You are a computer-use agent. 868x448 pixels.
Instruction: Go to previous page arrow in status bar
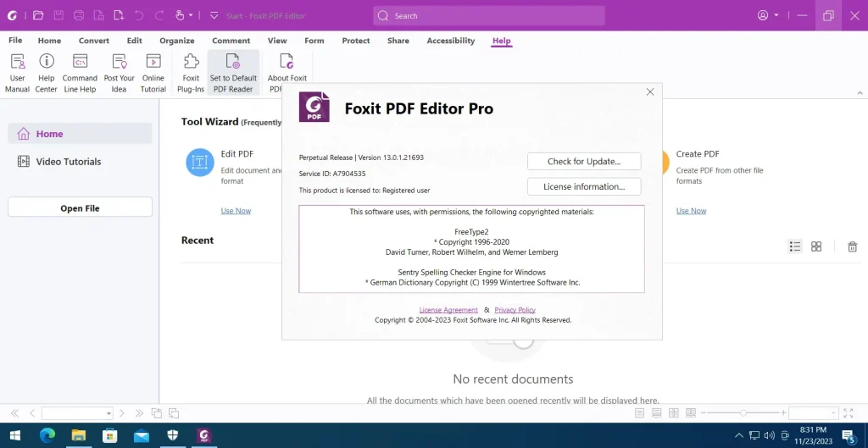point(32,413)
